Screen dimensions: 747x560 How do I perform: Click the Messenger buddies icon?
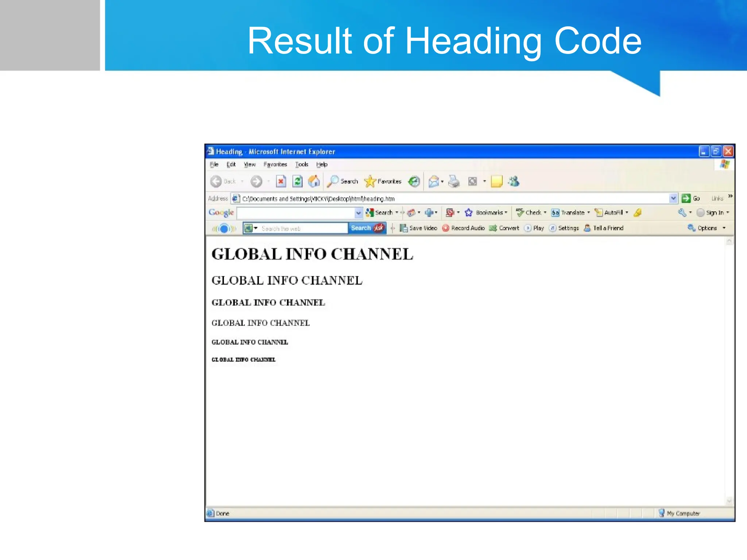[514, 181]
